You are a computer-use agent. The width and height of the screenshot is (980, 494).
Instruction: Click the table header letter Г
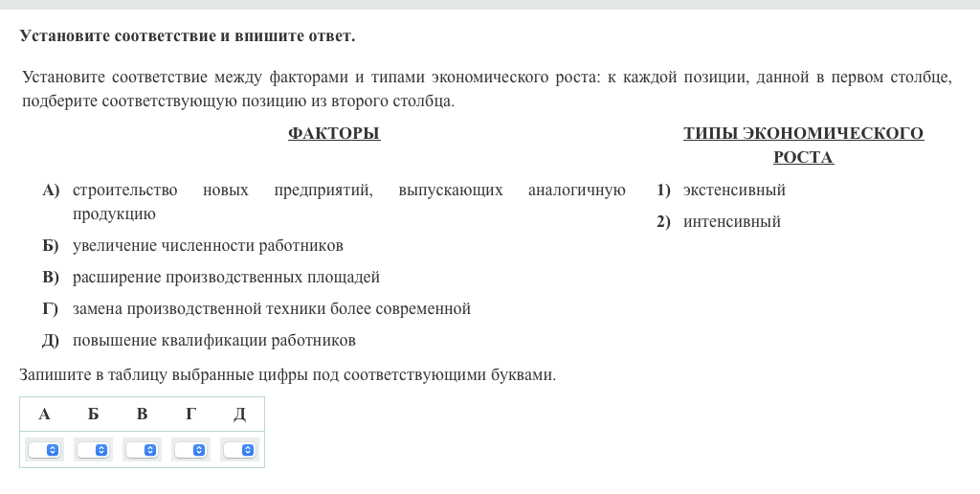pyautogui.click(x=190, y=414)
